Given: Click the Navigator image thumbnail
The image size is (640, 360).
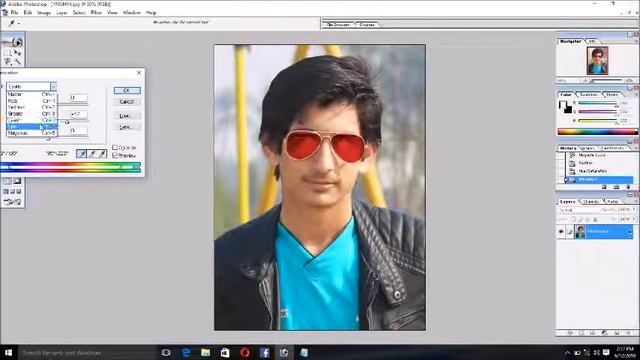Looking at the screenshot, I should [597, 60].
